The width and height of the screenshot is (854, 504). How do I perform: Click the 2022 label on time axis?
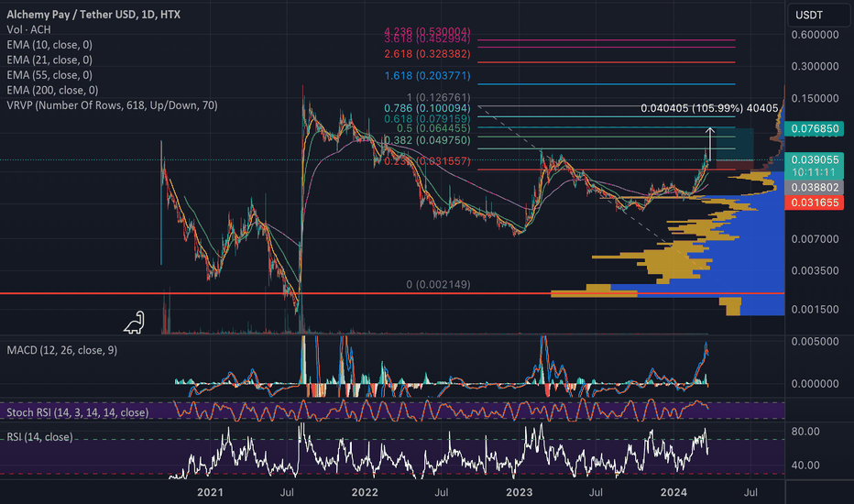[365, 493]
